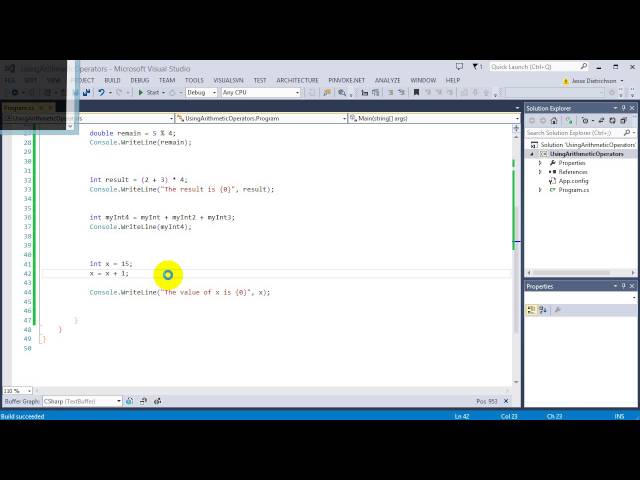Click Property Pages wrench icon

(558, 310)
